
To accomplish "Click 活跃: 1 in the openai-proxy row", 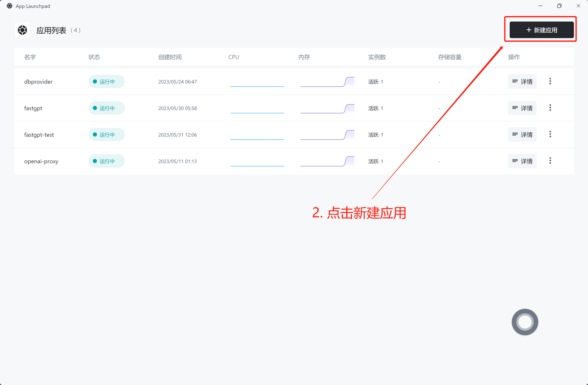I will pyautogui.click(x=376, y=161).
